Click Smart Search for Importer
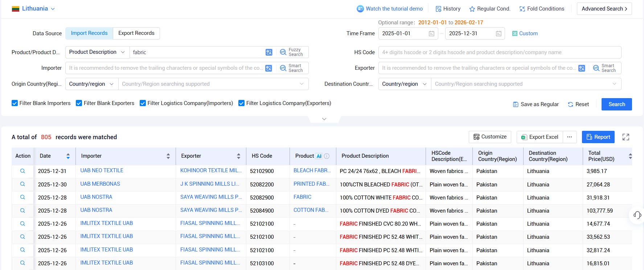Image resolution: width=644 pixels, height=270 pixels. (x=292, y=68)
